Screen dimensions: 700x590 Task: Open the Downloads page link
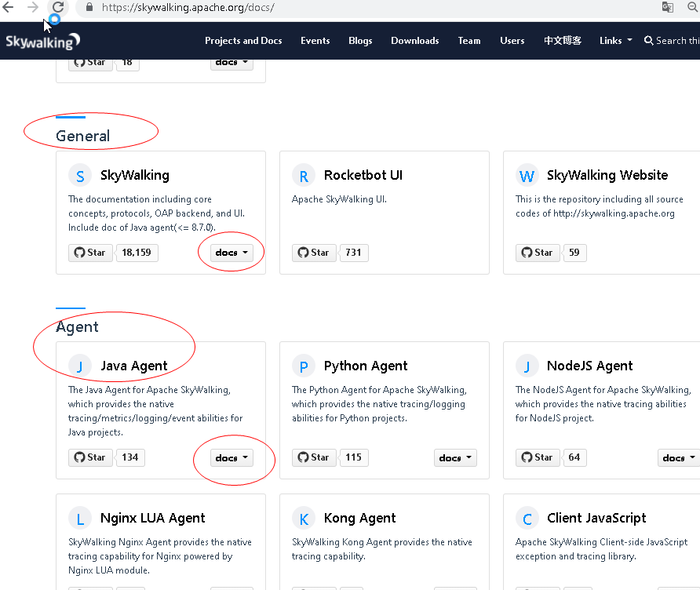pyautogui.click(x=414, y=40)
